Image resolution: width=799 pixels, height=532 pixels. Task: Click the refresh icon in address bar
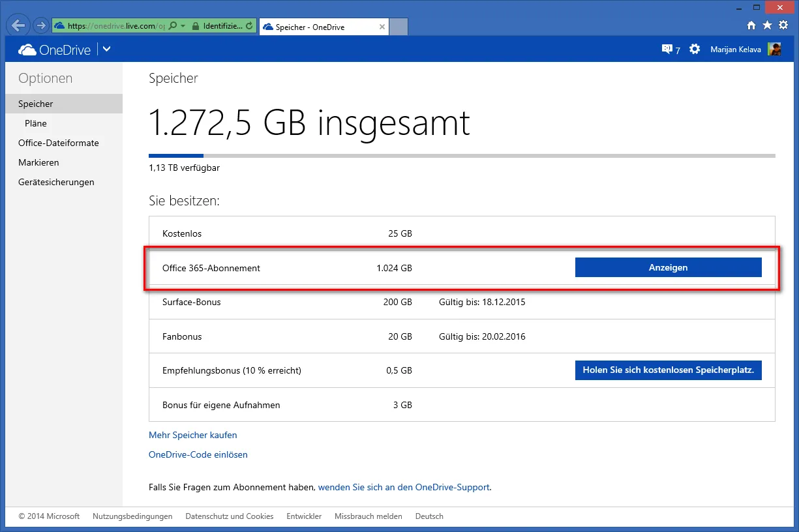click(x=250, y=26)
